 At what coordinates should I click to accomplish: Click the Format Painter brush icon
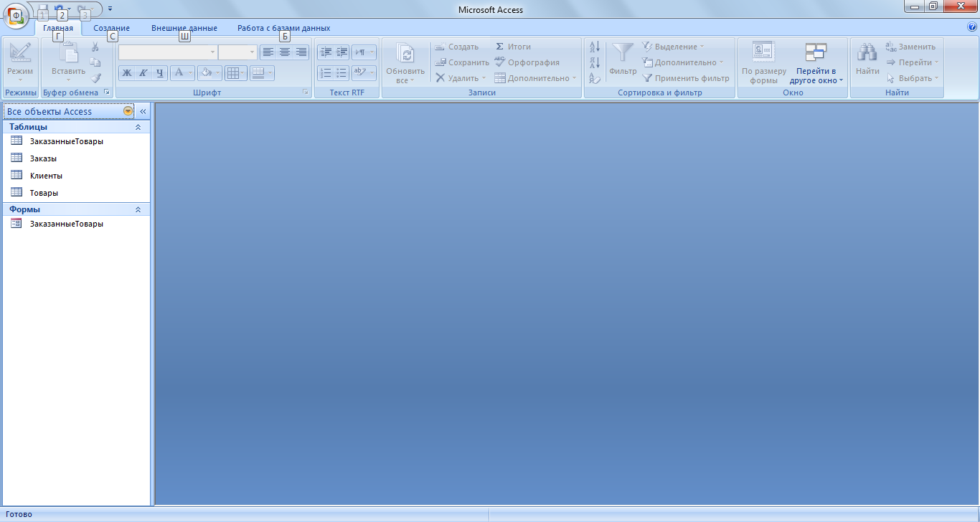(x=95, y=78)
